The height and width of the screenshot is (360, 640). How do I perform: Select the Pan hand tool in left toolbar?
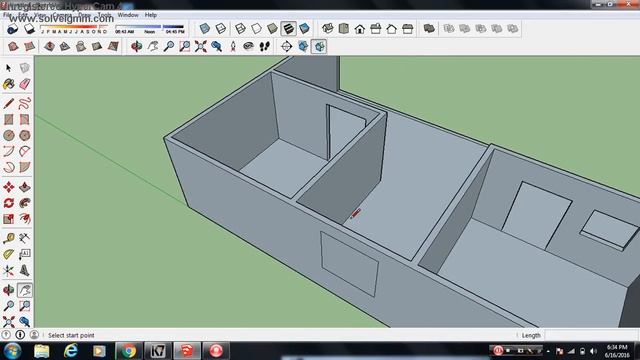tap(24, 290)
